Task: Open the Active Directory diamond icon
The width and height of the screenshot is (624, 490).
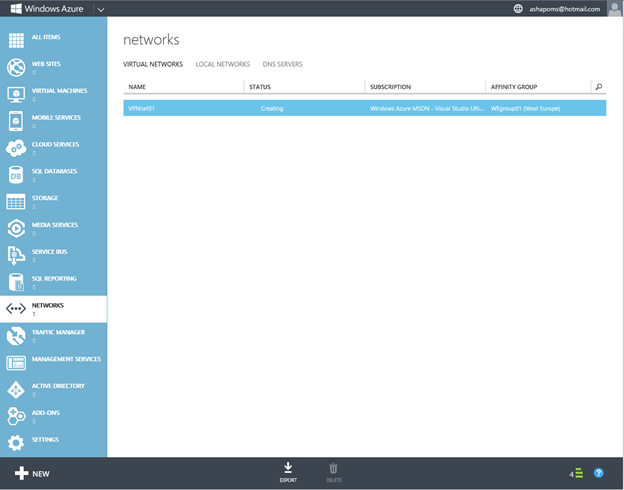Action: 16,390
